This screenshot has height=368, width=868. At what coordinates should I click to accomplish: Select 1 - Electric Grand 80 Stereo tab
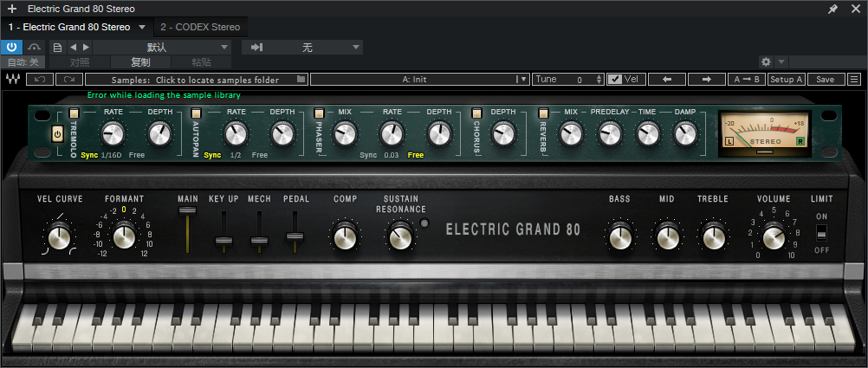pyautogui.click(x=69, y=27)
